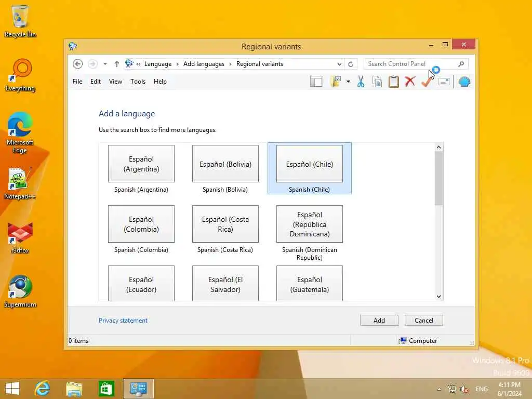Select the Español (Bolivia) tile
The image size is (532, 399).
[225, 164]
